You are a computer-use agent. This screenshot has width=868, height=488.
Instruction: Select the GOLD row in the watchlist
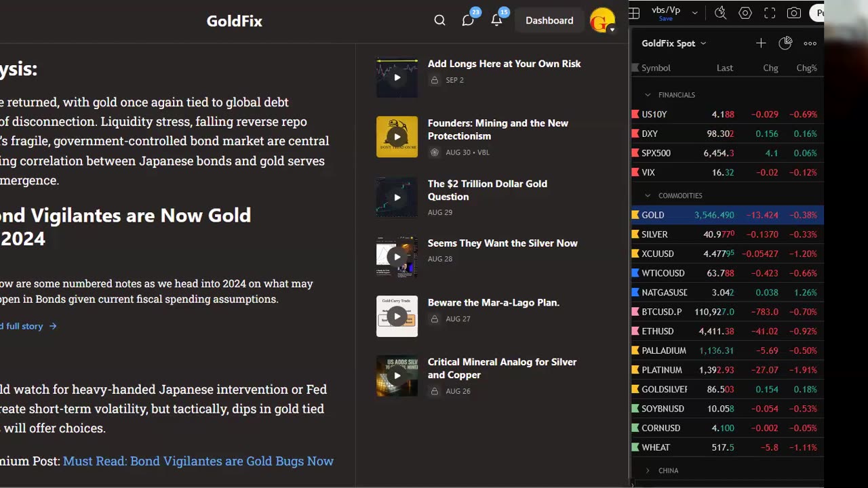[728, 215]
